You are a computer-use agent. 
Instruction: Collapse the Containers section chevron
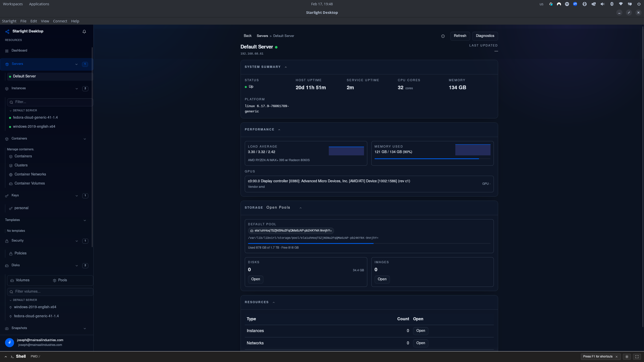[x=85, y=139]
